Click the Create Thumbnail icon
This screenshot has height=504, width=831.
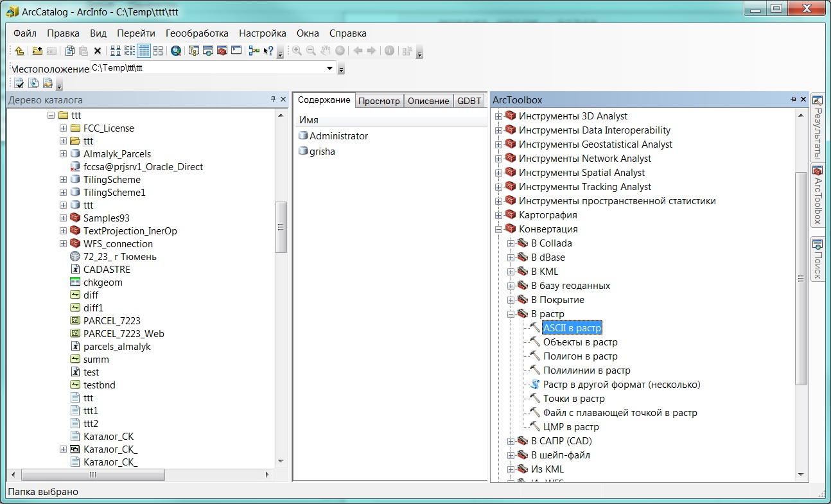coord(408,51)
